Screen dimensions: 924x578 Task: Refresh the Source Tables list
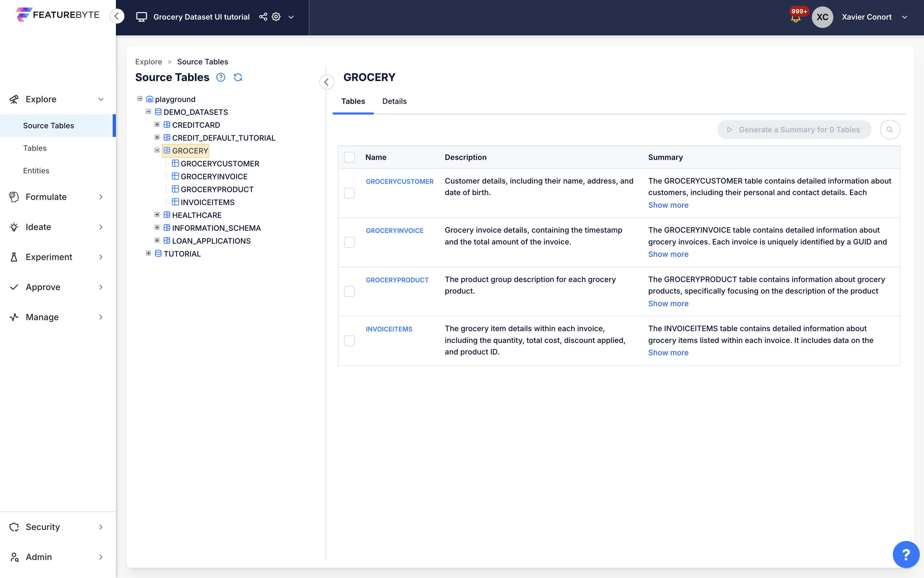tap(238, 77)
